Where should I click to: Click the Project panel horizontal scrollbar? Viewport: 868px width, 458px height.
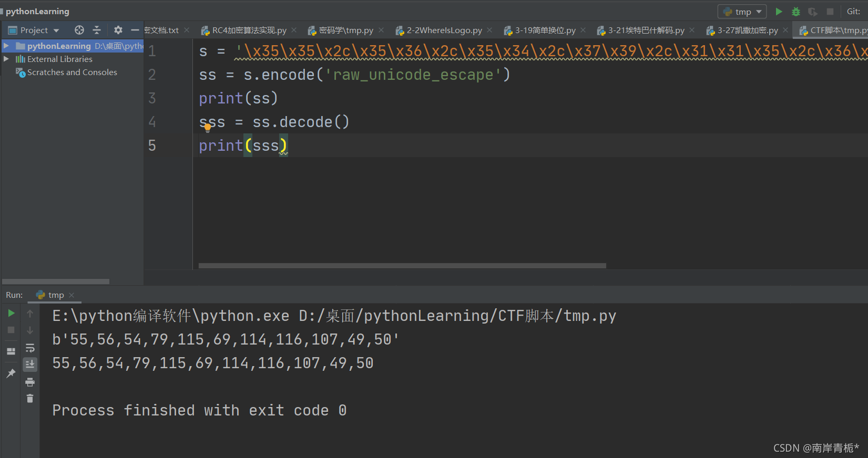pos(56,282)
